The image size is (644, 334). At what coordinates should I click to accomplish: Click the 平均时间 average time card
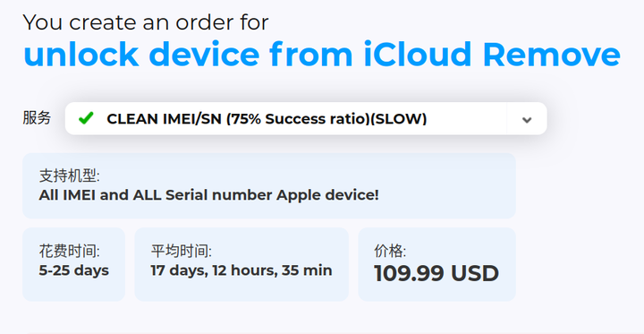coord(241,264)
